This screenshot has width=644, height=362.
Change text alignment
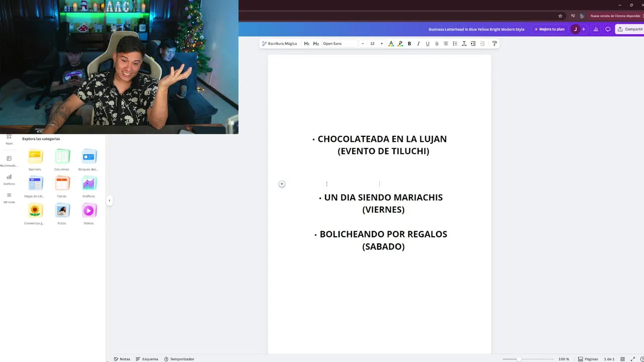tap(446, 44)
